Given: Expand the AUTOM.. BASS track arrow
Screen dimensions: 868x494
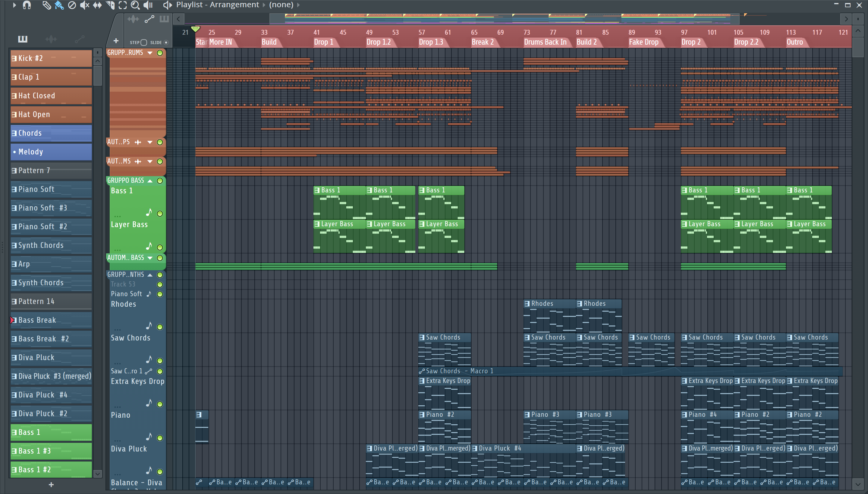Looking at the screenshot, I should tap(150, 258).
